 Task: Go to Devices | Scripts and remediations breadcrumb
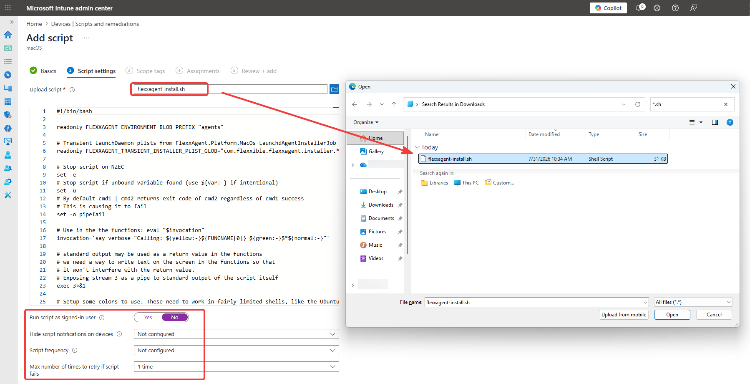[x=95, y=24]
